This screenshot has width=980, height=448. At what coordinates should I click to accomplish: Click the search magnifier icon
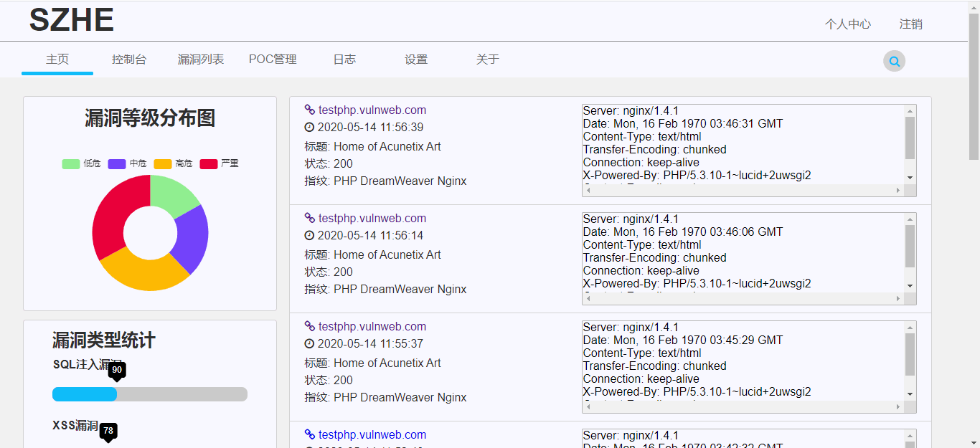point(894,62)
